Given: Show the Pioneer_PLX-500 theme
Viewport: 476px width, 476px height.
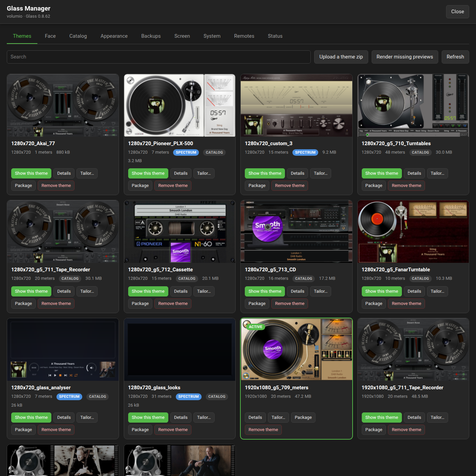Looking at the screenshot, I should click(148, 173).
